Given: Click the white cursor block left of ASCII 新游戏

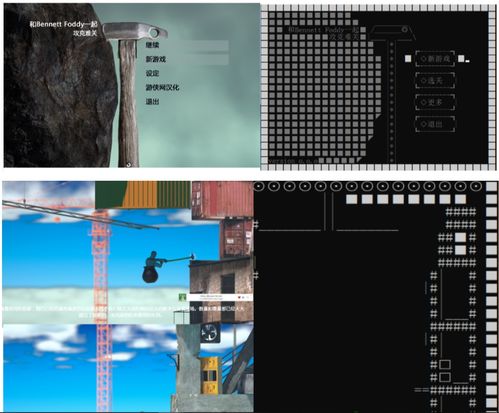Looking at the screenshot, I should [408, 59].
